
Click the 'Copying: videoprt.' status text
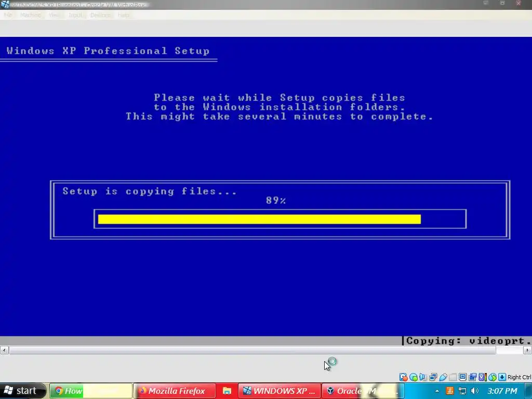(x=469, y=341)
